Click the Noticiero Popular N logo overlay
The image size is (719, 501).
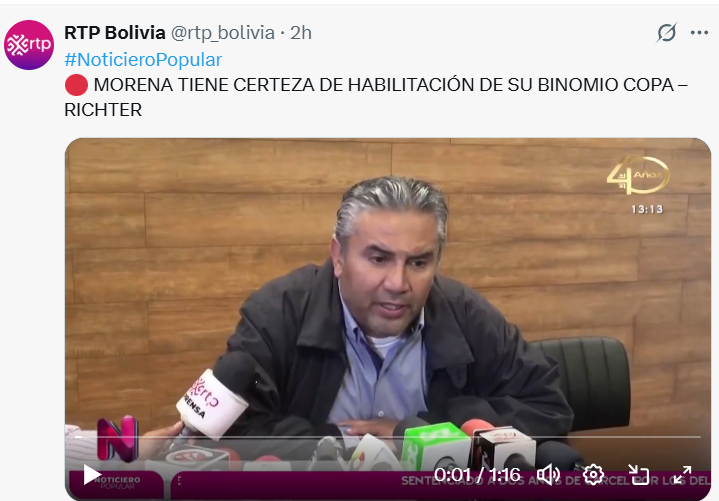point(118,439)
